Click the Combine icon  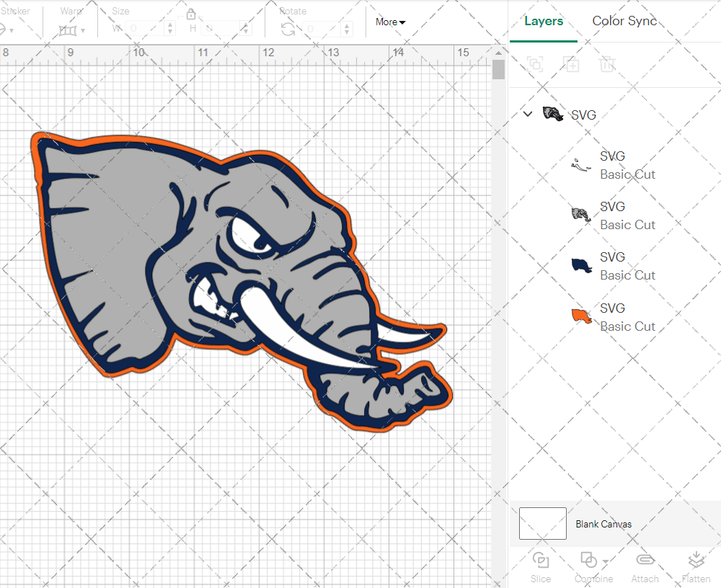(589, 561)
